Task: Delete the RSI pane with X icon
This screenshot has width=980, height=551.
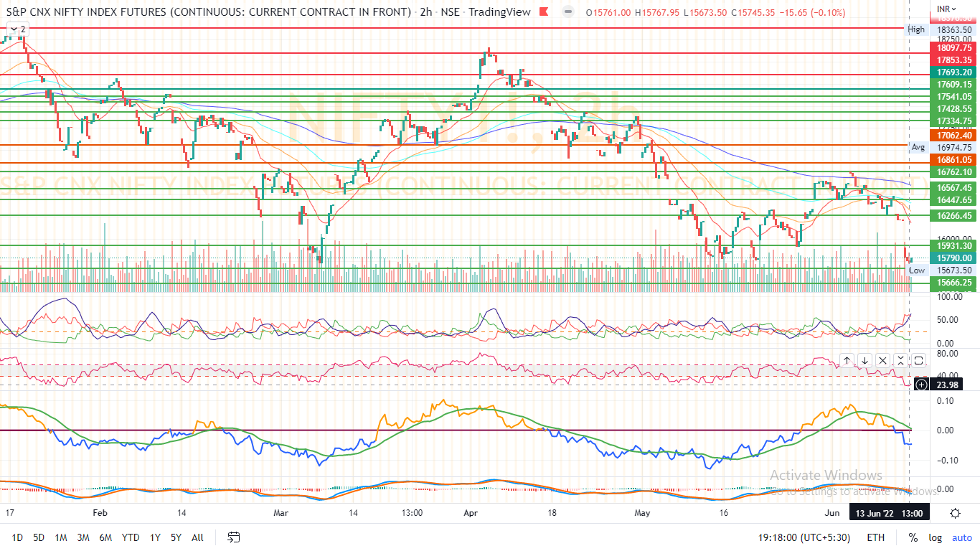Action: (x=882, y=360)
